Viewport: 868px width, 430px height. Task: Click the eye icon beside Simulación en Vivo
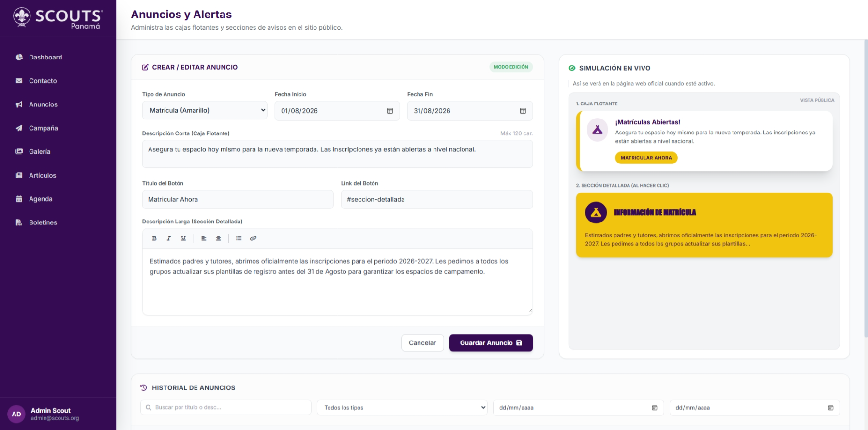click(x=572, y=68)
